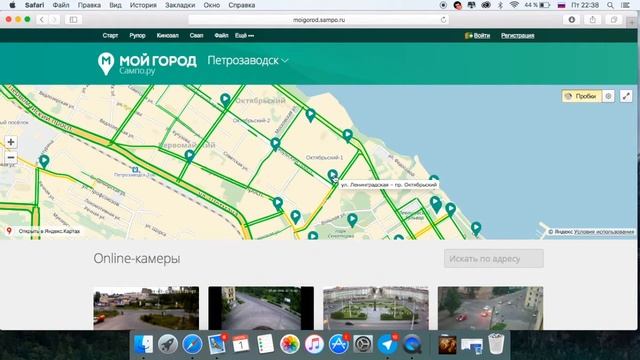Open the Старт site link
640x360 pixels.
(x=110, y=36)
